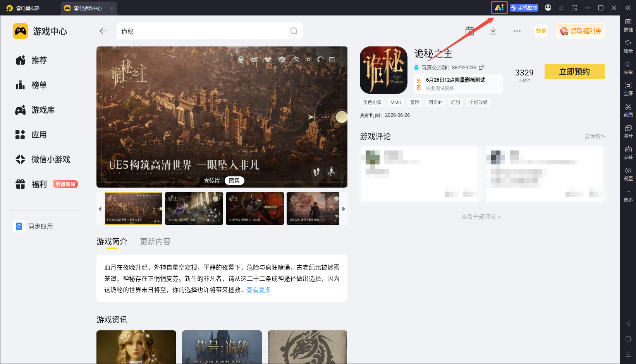The height and width of the screenshot is (364, 636).
Task: Click 查看全部评论 link
Action: (x=481, y=217)
